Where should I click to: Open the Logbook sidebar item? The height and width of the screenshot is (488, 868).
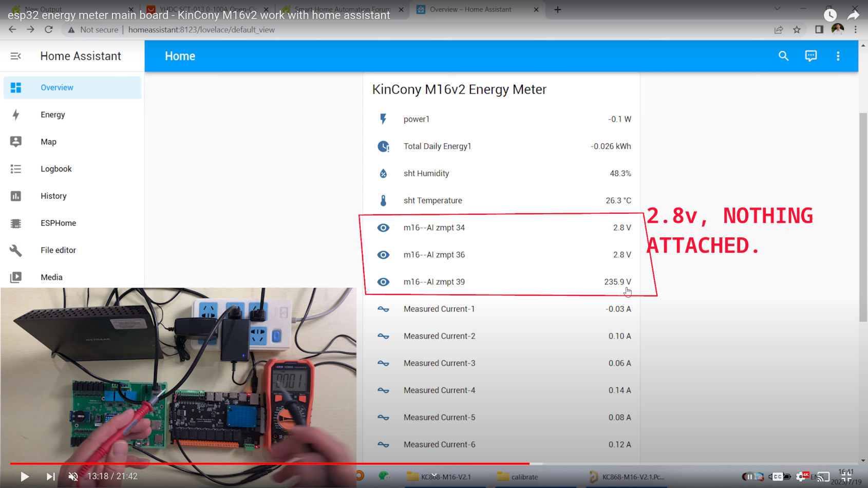click(x=56, y=169)
